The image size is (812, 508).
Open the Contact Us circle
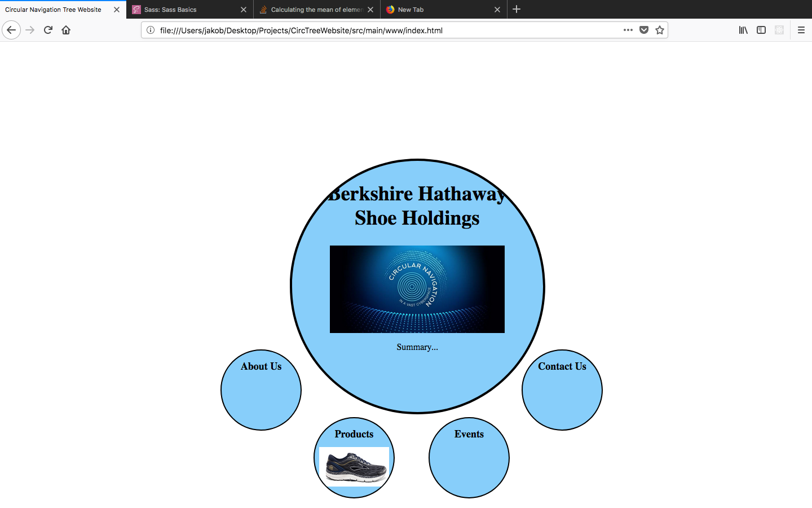(562, 390)
